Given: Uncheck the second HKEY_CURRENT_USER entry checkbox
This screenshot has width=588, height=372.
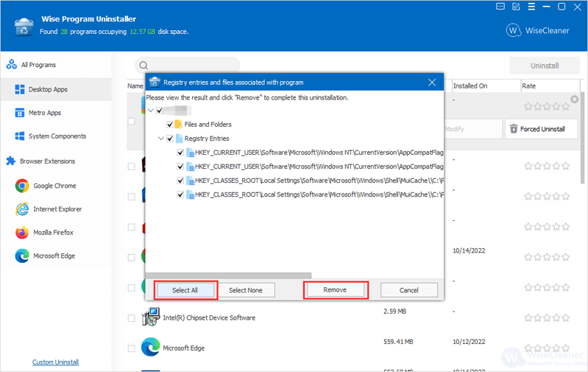Looking at the screenshot, I should [180, 166].
